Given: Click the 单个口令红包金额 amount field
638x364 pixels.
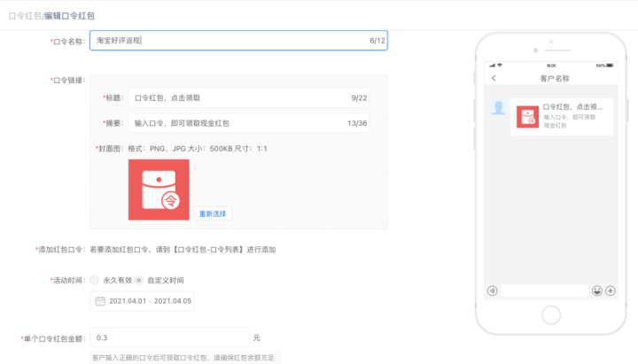Looking at the screenshot, I should [x=168, y=338].
